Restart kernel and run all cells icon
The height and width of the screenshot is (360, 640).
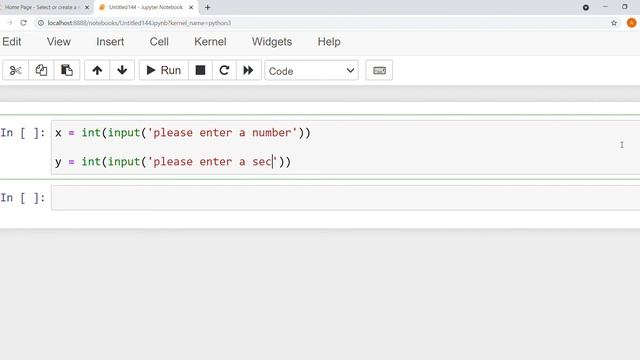pos(248,70)
